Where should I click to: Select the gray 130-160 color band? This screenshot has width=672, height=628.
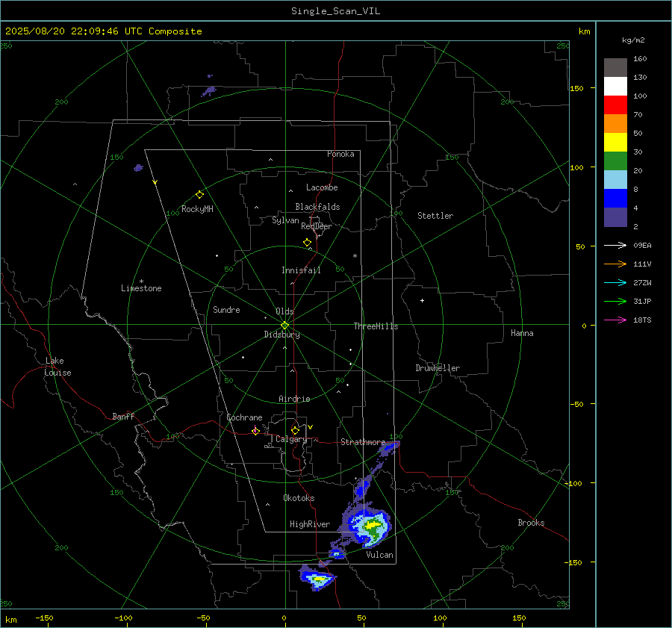(615, 68)
